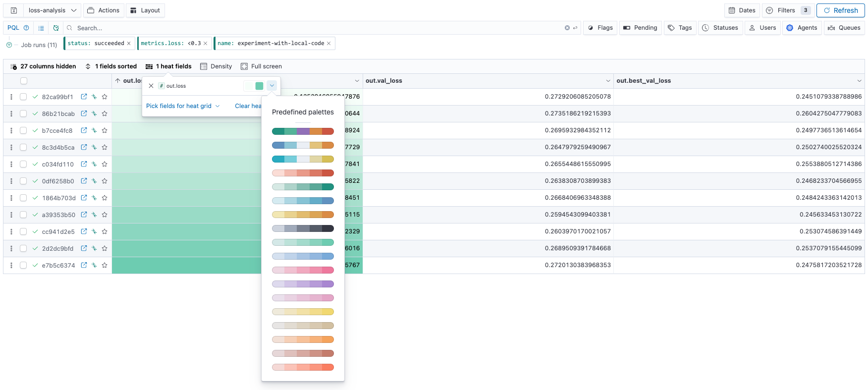Viewport: 868px width, 390px height.
Task: Toggle the select-all rows checkbox
Action: [24, 81]
